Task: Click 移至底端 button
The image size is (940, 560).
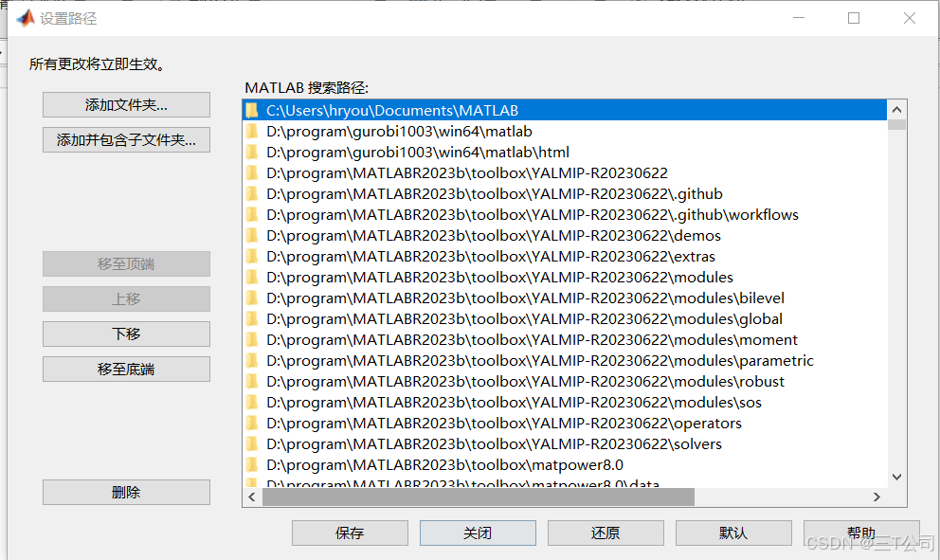Action: coord(126,369)
